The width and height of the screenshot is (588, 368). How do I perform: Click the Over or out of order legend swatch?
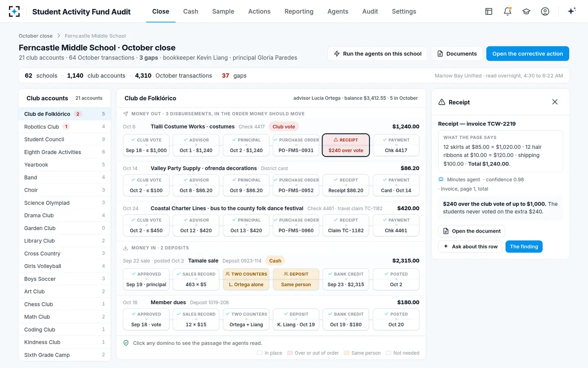coord(290,353)
